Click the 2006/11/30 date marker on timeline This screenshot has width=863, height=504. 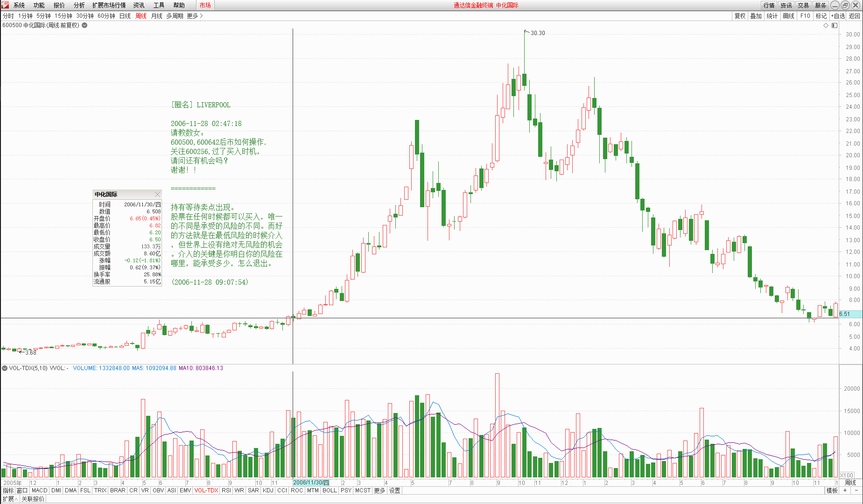(x=311, y=483)
